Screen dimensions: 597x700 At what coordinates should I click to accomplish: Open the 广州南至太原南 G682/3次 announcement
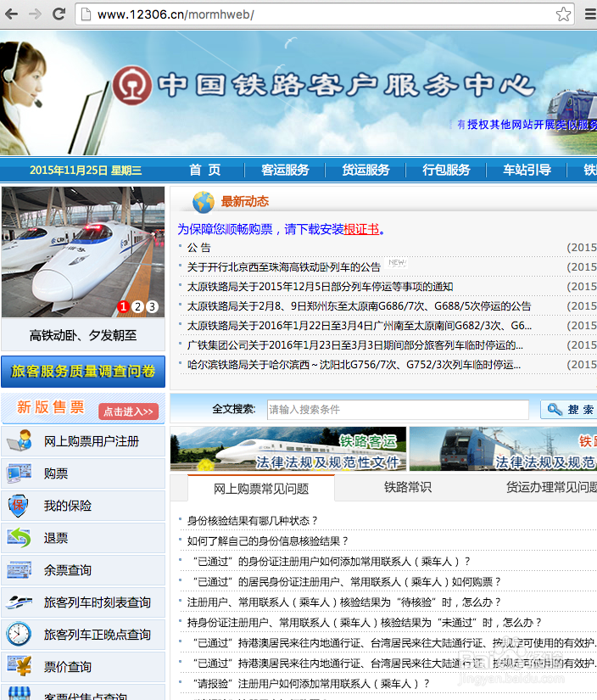[x=360, y=326]
